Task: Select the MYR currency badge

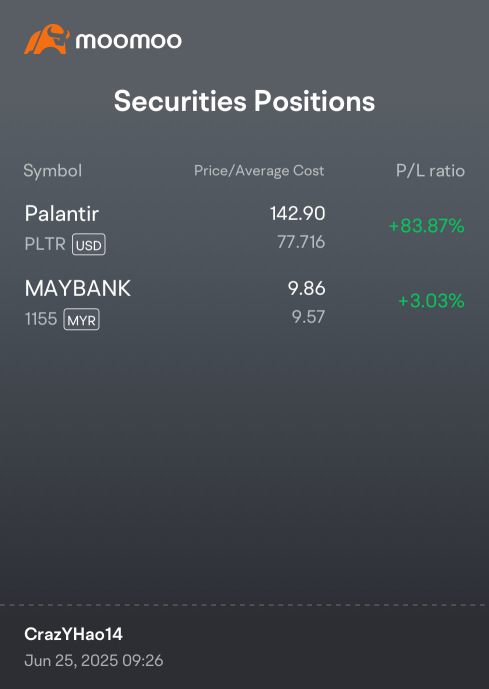Action: (82, 319)
